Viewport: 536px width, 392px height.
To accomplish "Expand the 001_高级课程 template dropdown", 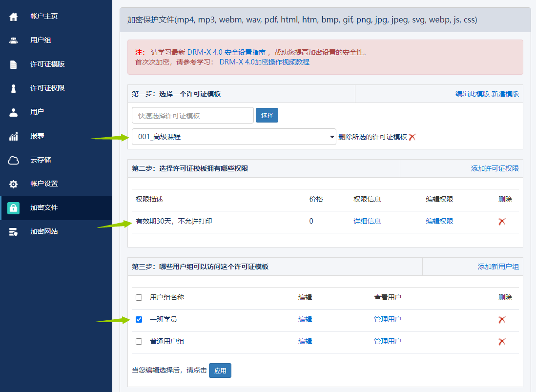I will point(234,137).
